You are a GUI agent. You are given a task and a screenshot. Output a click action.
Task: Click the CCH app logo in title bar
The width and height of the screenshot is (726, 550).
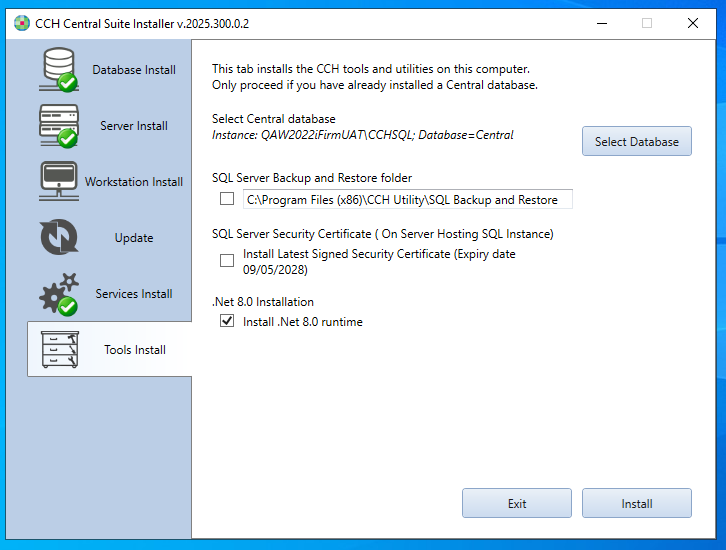21,23
